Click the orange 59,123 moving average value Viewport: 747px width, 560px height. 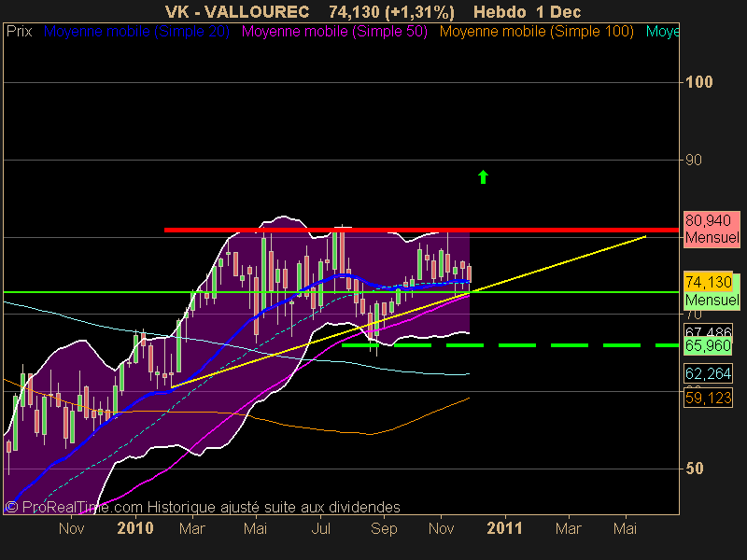[709, 398]
